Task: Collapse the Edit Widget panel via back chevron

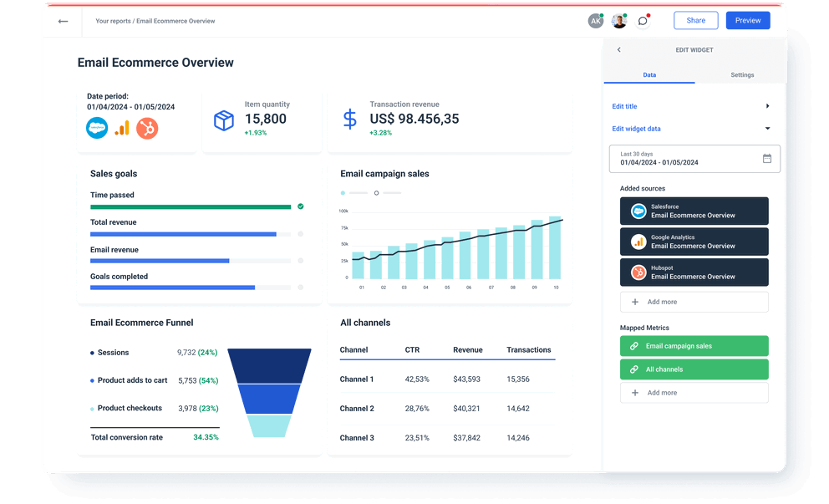Action: click(x=618, y=49)
